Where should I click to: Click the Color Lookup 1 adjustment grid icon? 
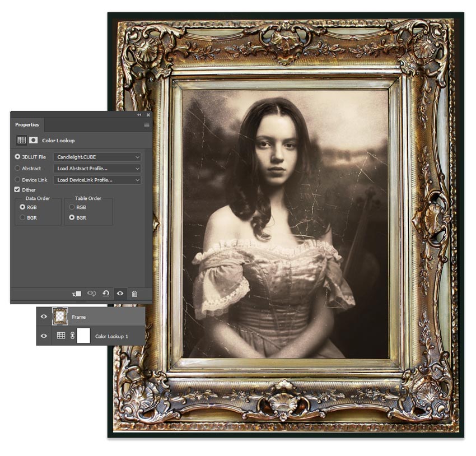pos(61,334)
